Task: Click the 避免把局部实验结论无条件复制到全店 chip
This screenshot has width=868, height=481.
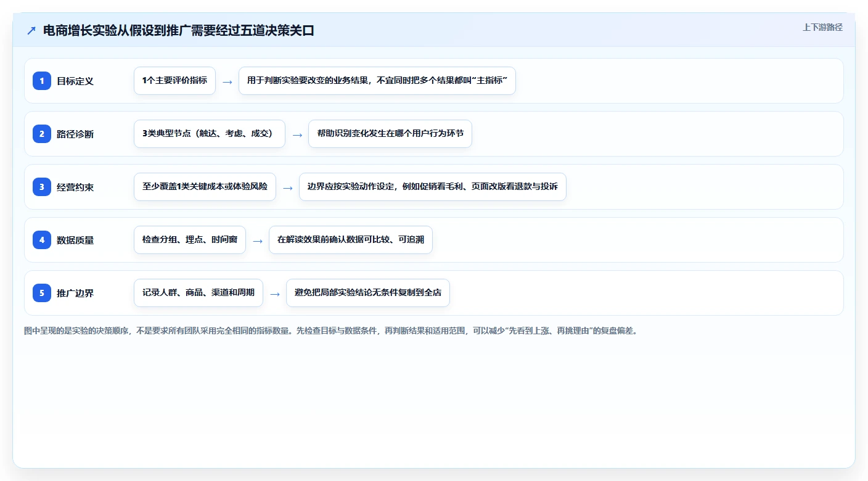Action: [x=368, y=293]
